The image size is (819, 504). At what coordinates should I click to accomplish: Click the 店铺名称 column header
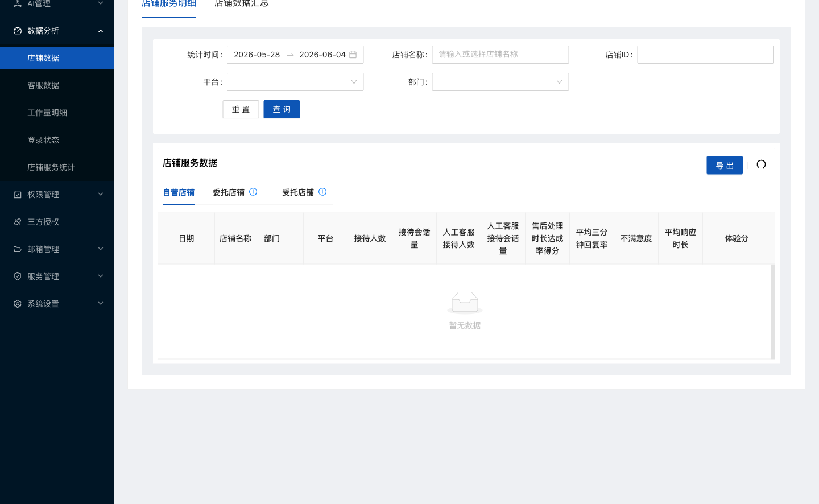tap(237, 238)
